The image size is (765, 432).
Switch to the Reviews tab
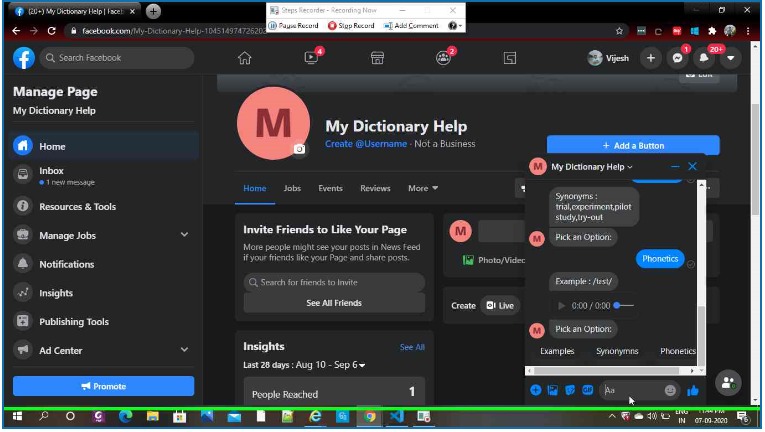point(375,188)
